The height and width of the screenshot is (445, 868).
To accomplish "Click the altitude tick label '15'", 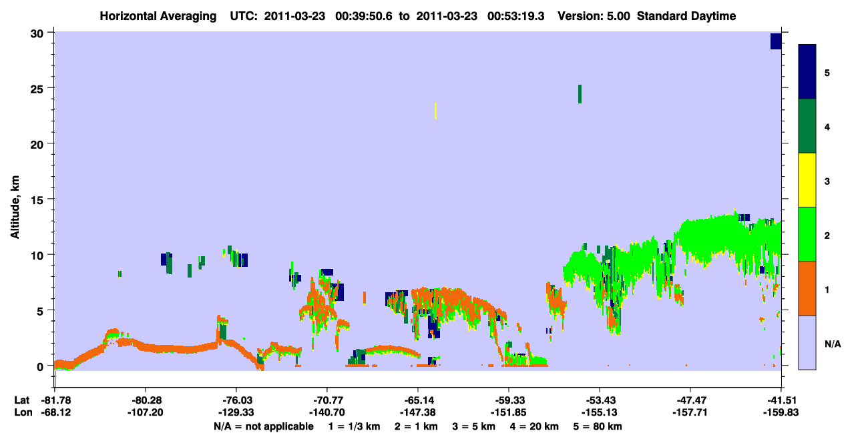I will tap(39, 199).
